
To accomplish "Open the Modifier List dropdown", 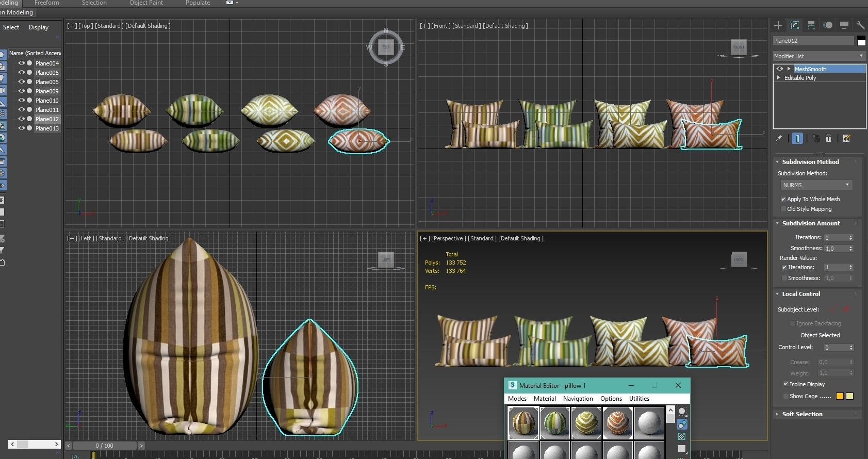I will [x=819, y=56].
